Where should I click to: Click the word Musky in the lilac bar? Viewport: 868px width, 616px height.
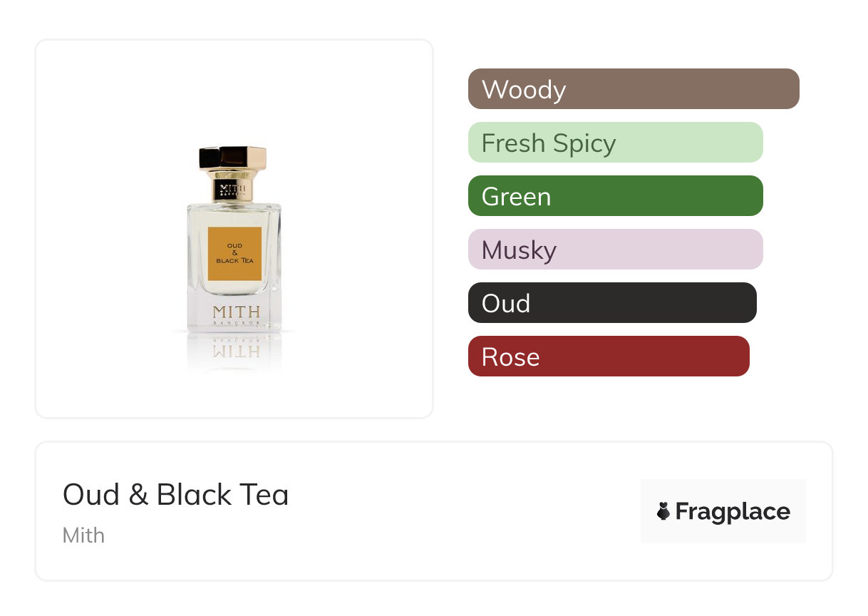coord(519,250)
